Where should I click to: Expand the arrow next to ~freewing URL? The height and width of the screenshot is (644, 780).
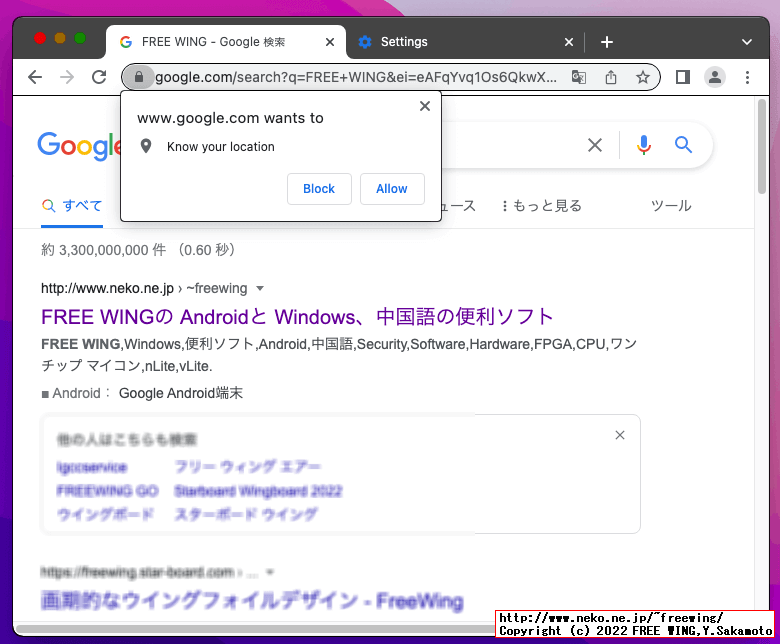260,288
